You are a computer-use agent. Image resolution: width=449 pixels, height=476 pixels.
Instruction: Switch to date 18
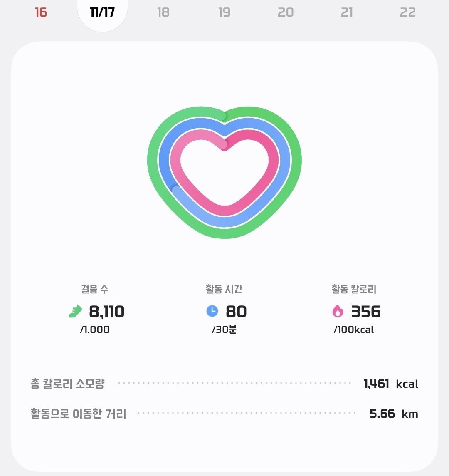point(163,12)
